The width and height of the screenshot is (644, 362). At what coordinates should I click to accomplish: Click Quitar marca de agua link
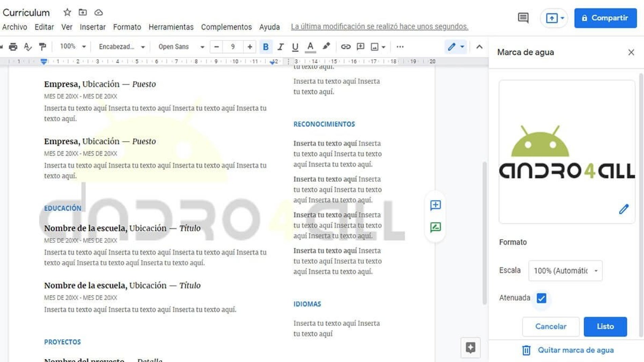576,350
